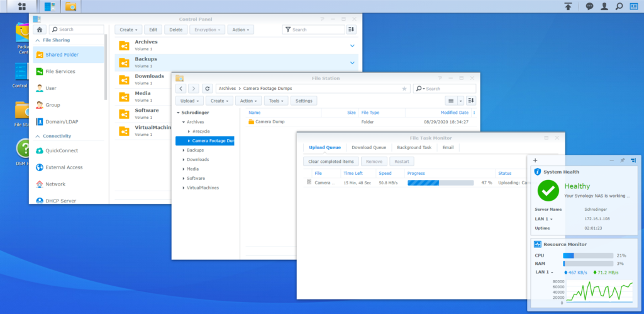
Task: Click Remove button in File Task Monitor
Action: coord(374,162)
